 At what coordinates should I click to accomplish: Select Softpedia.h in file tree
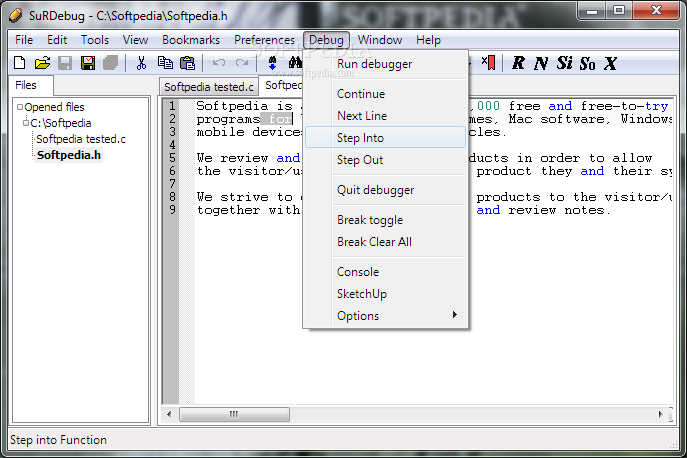pyautogui.click(x=69, y=155)
